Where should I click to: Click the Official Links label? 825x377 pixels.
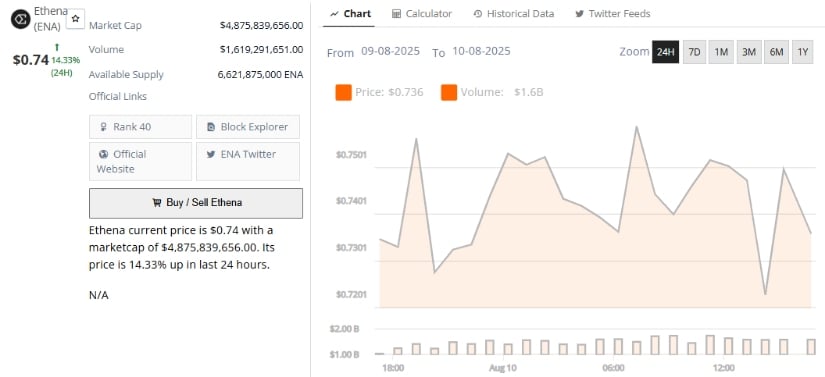(x=118, y=97)
